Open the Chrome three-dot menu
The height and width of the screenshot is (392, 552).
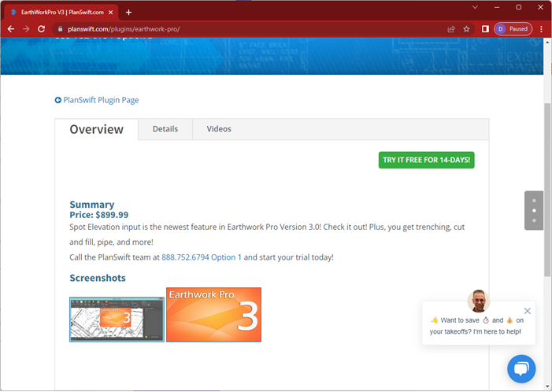542,29
